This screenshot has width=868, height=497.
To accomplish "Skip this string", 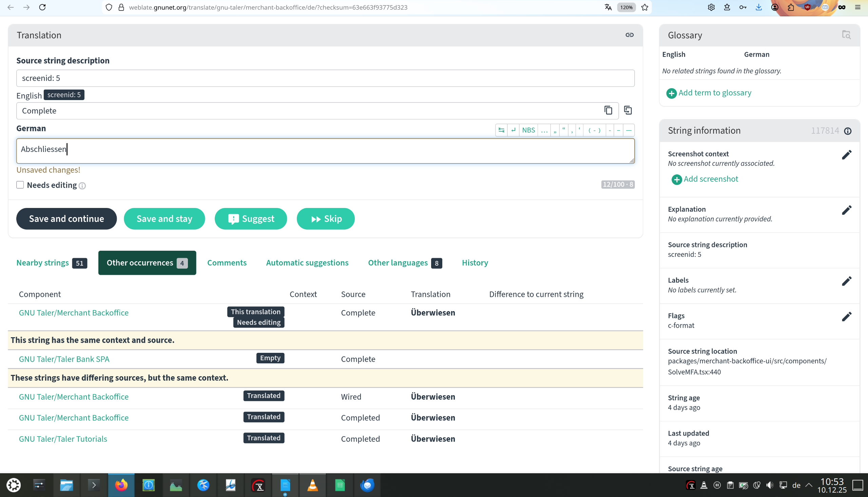I will pyautogui.click(x=326, y=219).
